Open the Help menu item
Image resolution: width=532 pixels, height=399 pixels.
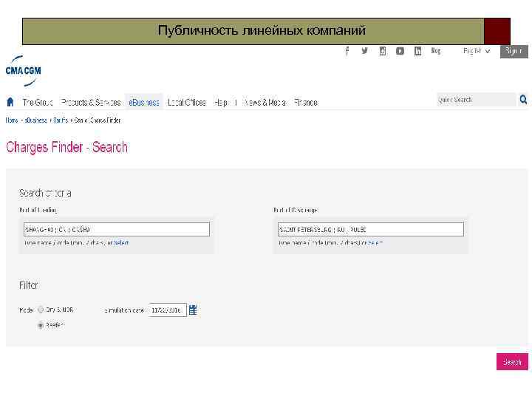(x=221, y=102)
